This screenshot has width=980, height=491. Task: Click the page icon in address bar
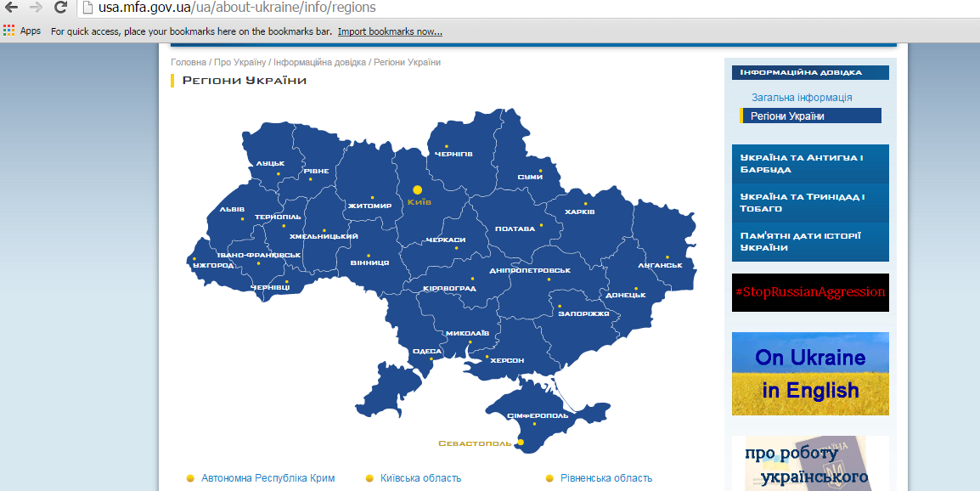(x=87, y=8)
